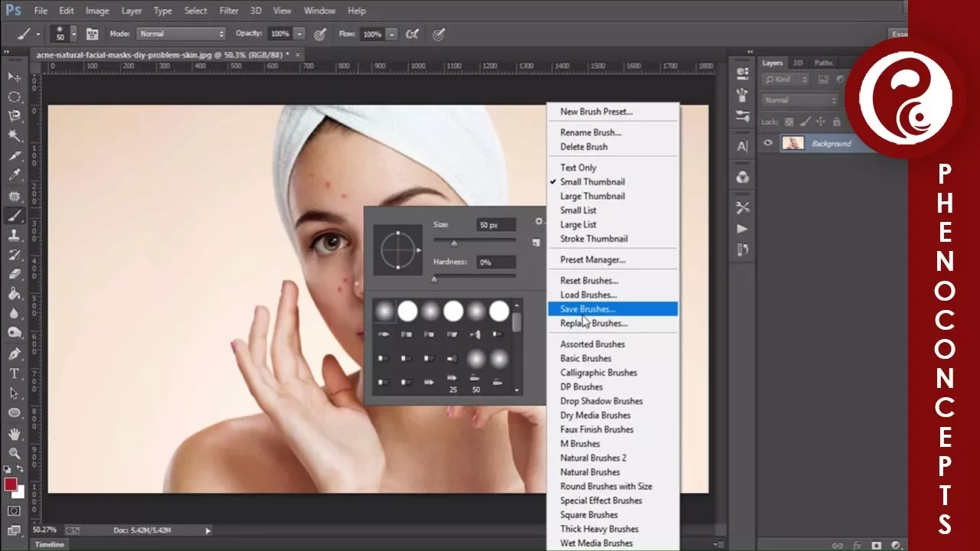This screenshot has height=551, width=980.
Task: Toggle lock position
Action: click(820, 122)
